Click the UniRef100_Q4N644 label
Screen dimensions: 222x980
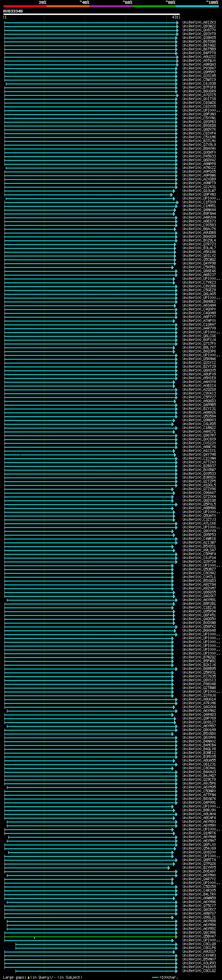coord(199,210)
